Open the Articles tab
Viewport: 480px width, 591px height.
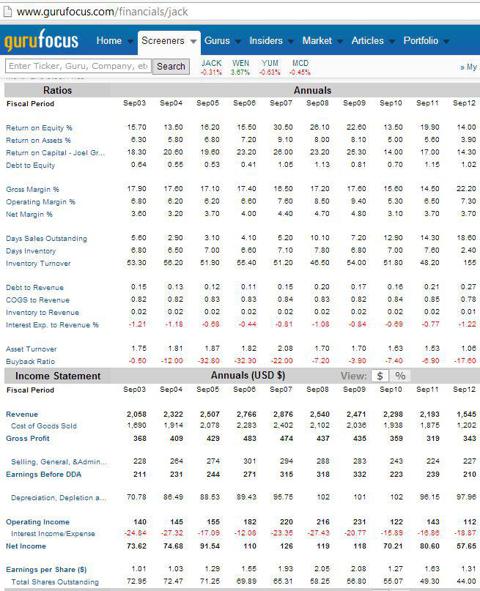[x=367, y=41]
